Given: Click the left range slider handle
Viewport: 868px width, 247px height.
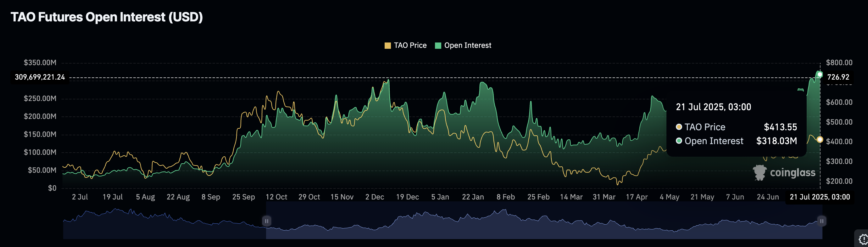Looking at the screenshot, I should [x=266, y=221].
